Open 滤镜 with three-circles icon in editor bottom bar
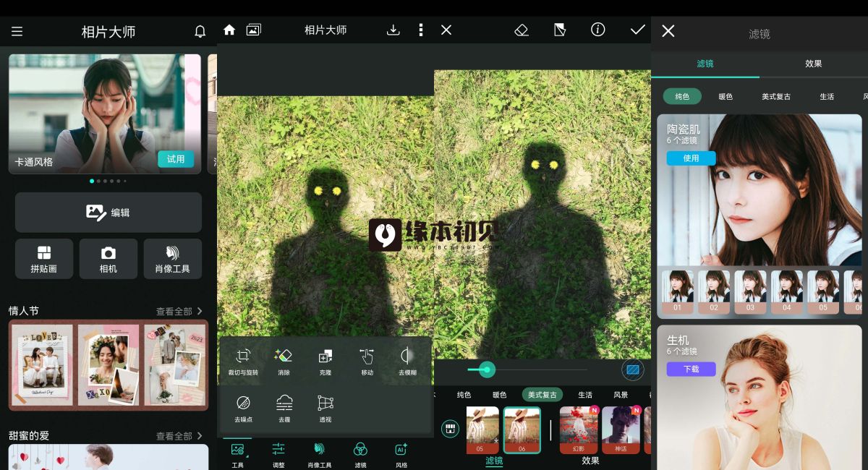 tap(360, 455)
